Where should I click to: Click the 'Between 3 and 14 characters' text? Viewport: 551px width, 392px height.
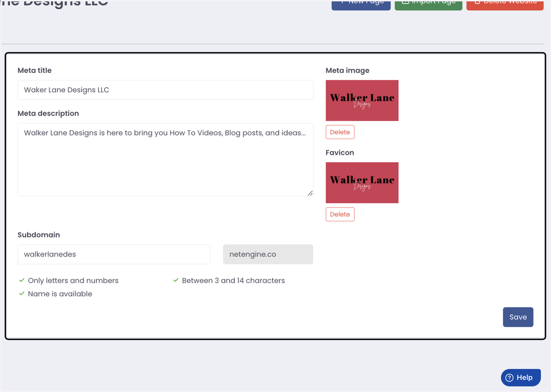233,280
